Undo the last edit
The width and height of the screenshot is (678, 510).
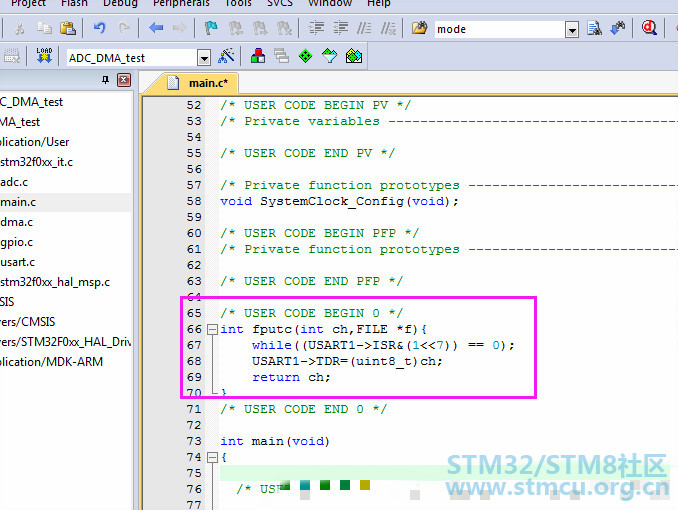point(99,29)
